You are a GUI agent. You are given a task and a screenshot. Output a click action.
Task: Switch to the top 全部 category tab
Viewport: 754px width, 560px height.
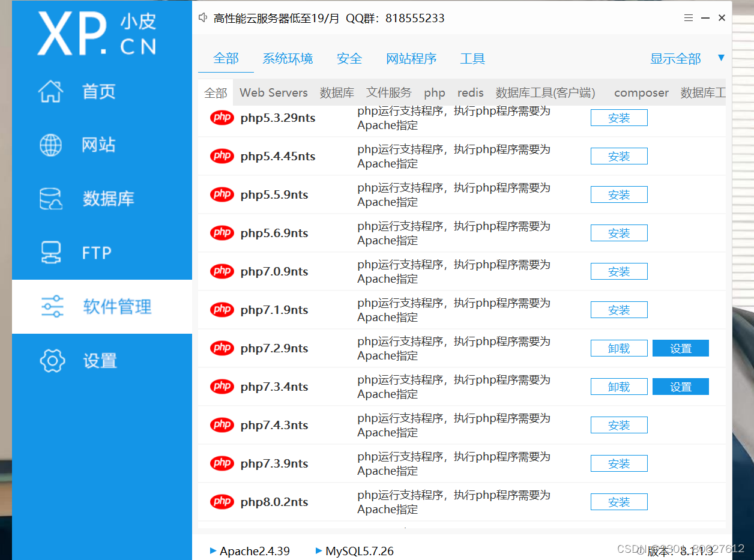tap(226, 58)
